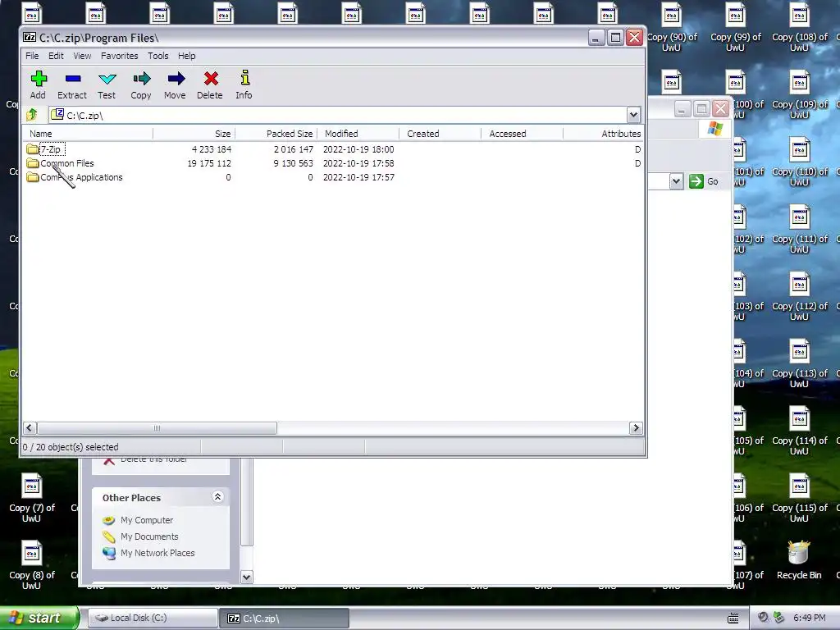
Task: Select Copy (111) of UwU desktop icon
Action: tap(799, 230)
